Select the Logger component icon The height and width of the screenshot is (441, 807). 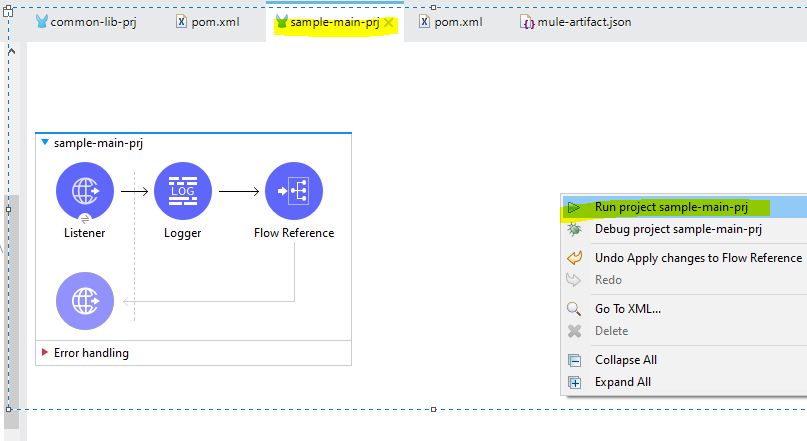coord(182,190)
